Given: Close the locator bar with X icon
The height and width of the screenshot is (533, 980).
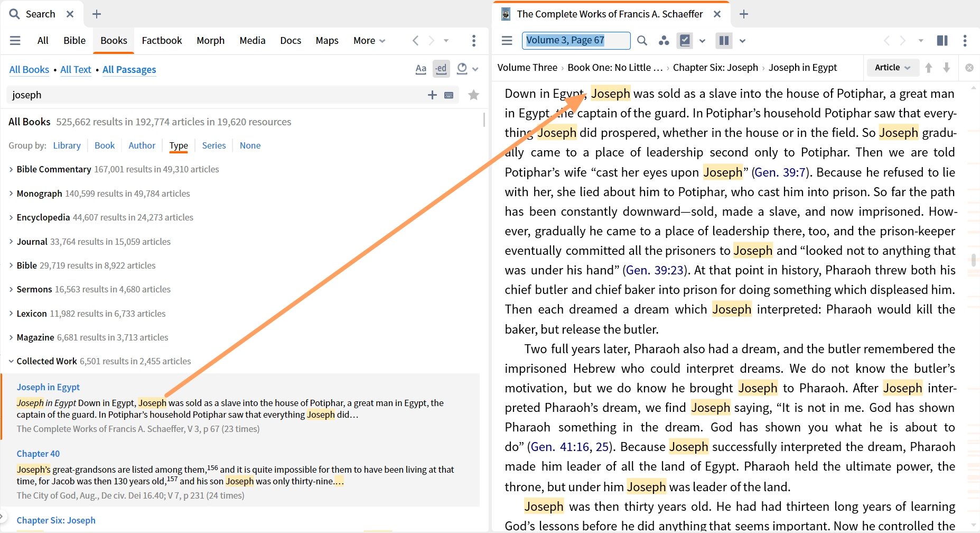Looking at the screenshot, I should [x=969, y=68].
